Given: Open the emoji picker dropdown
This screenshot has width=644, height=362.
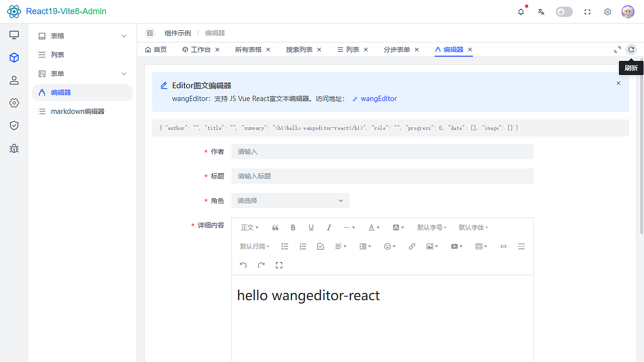Looking at the screenshot, I should (x=390, y=246).
